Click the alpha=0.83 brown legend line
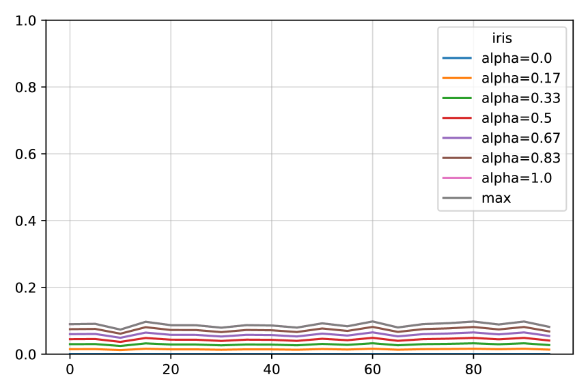Image resolution: width=588 pixels, height=392 pixels. click(x=457, y=158)
